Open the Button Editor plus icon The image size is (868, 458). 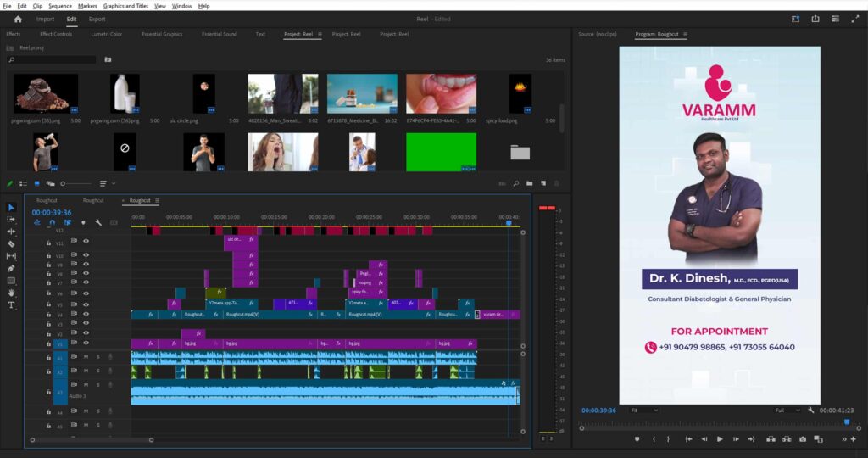pyautogui.click(x=854, y=439)
